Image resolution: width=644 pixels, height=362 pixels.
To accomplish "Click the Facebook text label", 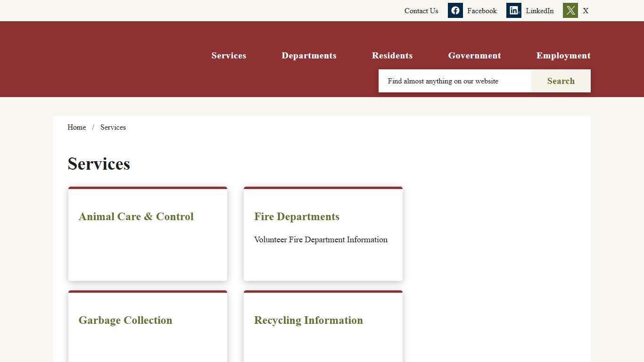I will [x=482, y=10].
